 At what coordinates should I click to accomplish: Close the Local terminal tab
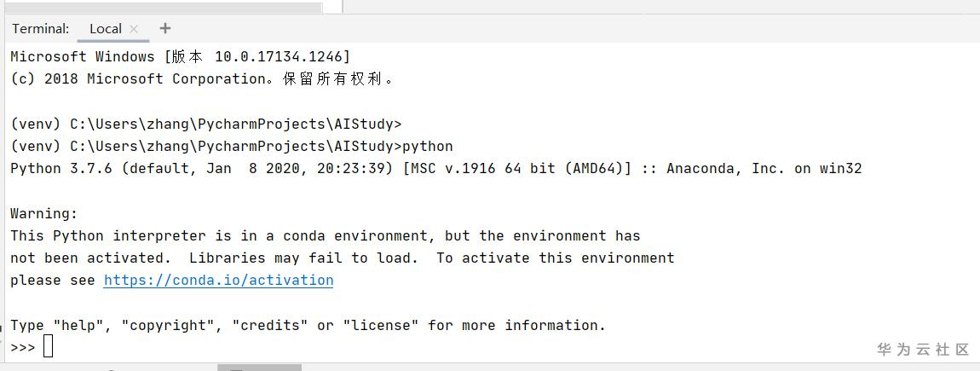[134, 29]
